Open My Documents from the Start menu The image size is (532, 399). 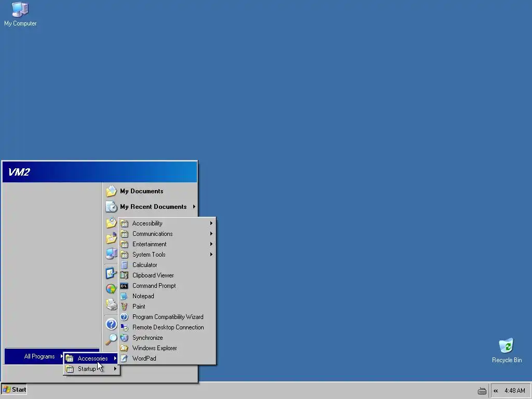click(149, 191)
